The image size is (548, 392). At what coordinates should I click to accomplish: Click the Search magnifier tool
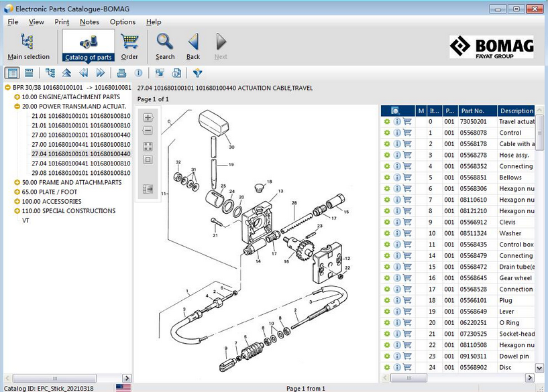pos(164,46)
